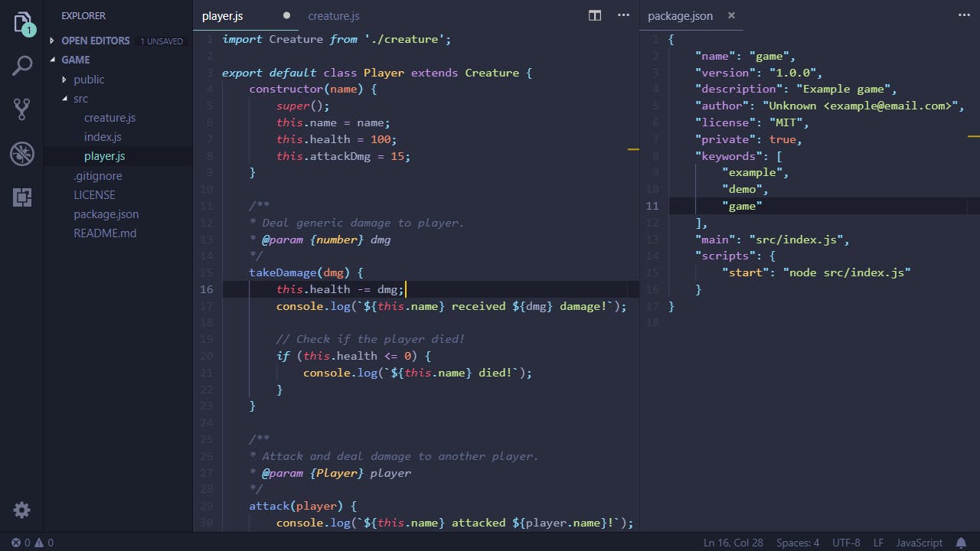Open index.js in the file tree
Image resolution: width=980 pixels, height=551 pixels.
pyautogui.click(x=103, y=137)
